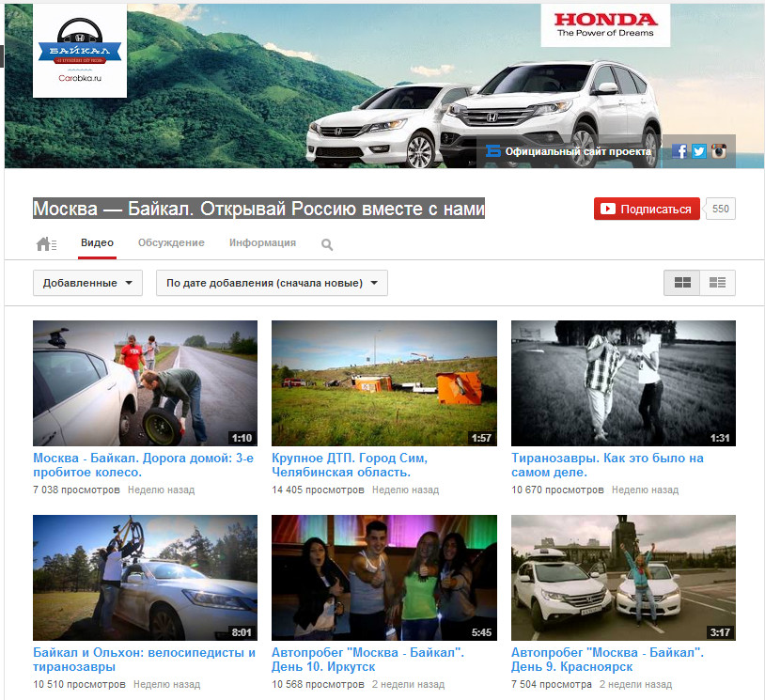This screenshot has width=765, height=700.
Task: Select the Информация tab
Action: pyautogui.click(x=262, y=243)
